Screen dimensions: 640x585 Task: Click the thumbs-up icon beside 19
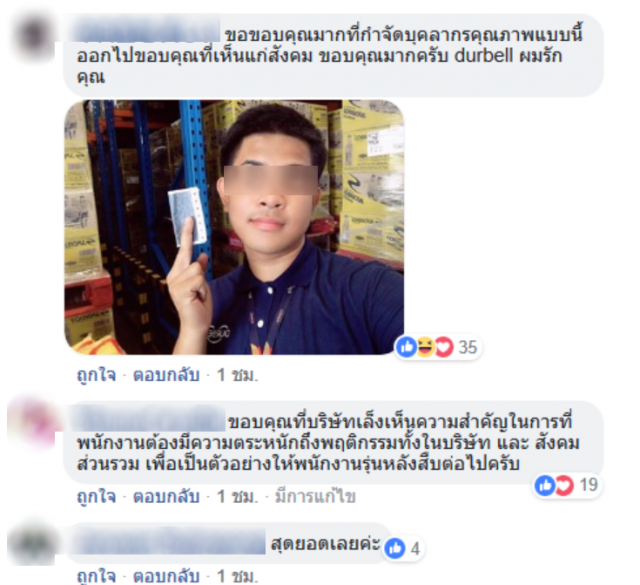coord(545,485)
